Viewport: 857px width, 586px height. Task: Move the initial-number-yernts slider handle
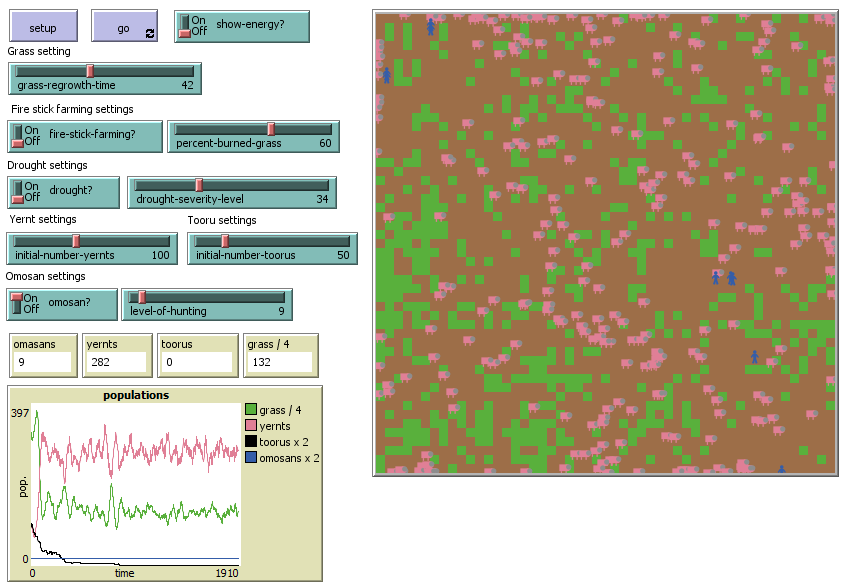tap(76, 241)
